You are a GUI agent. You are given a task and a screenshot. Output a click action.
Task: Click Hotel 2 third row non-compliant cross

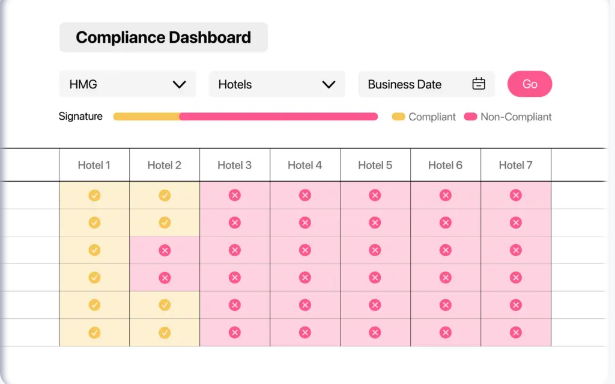[165, 250]
